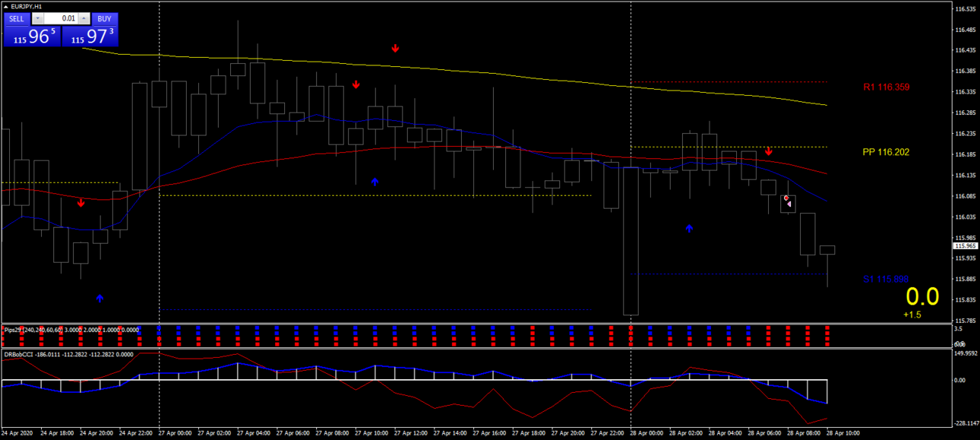Click the 149.9592 CCI scale value
The height and width of the screenshot is (440, 980).
[x=966, y=353]
